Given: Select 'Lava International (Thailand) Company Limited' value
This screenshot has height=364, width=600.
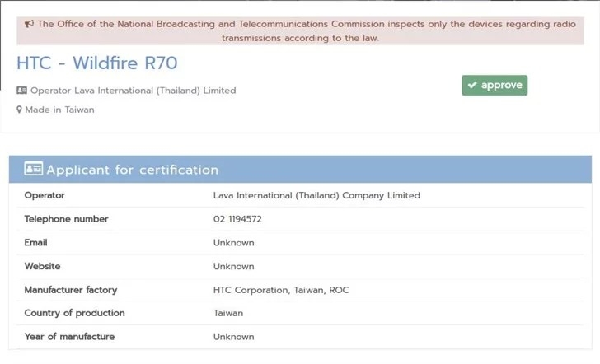Looking at the screenshot, I should 316,195.
